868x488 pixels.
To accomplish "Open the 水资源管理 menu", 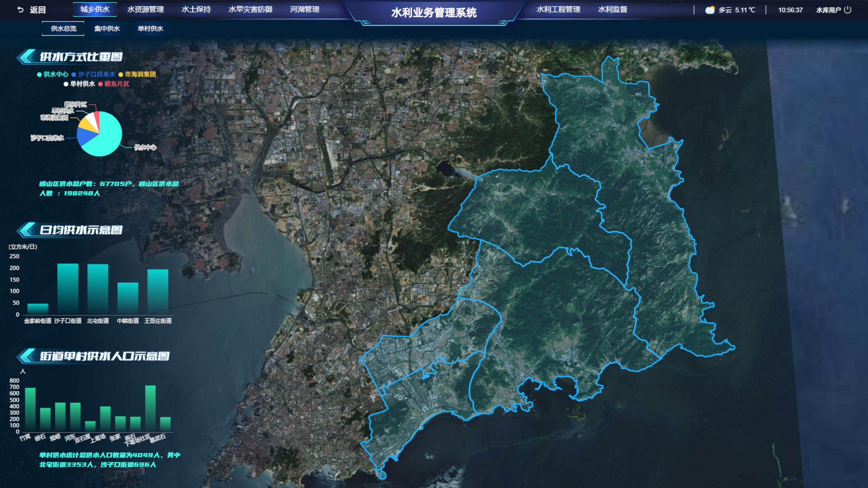I will pyautogui.click(x=146, y=9).
